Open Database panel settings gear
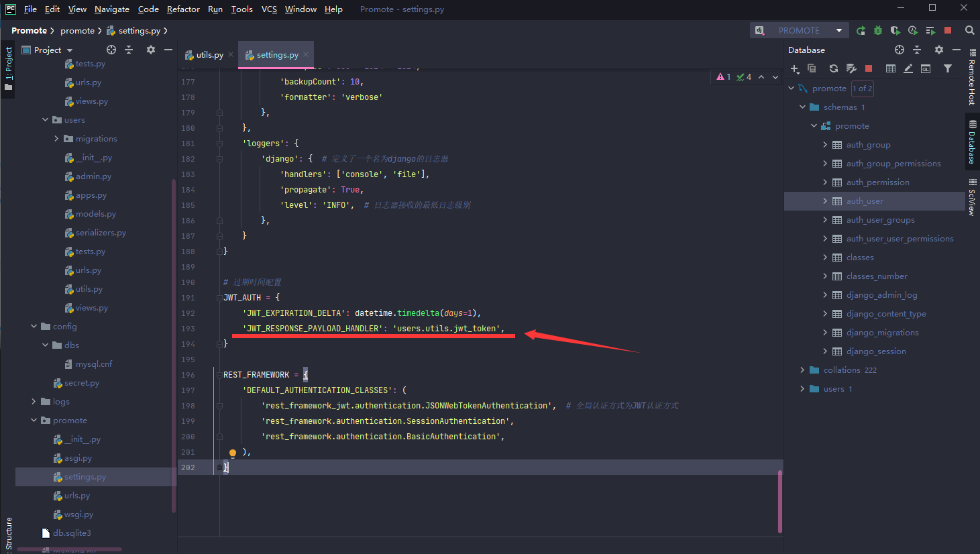The height and width of the screenshot is (554, 980). pyautogui.click(x=939, y=50)
